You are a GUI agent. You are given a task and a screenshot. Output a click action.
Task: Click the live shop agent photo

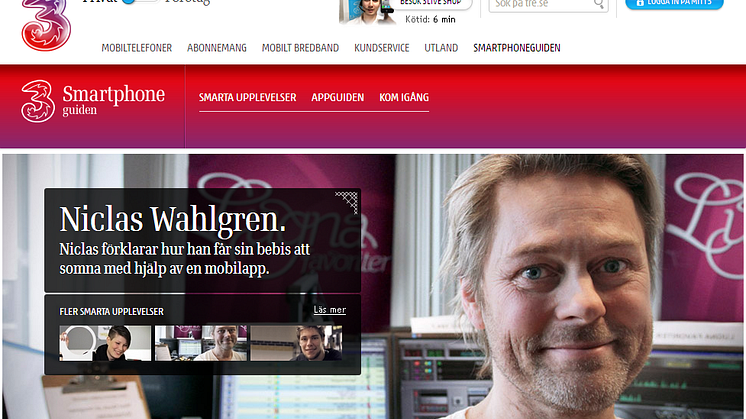pos(366,12)
